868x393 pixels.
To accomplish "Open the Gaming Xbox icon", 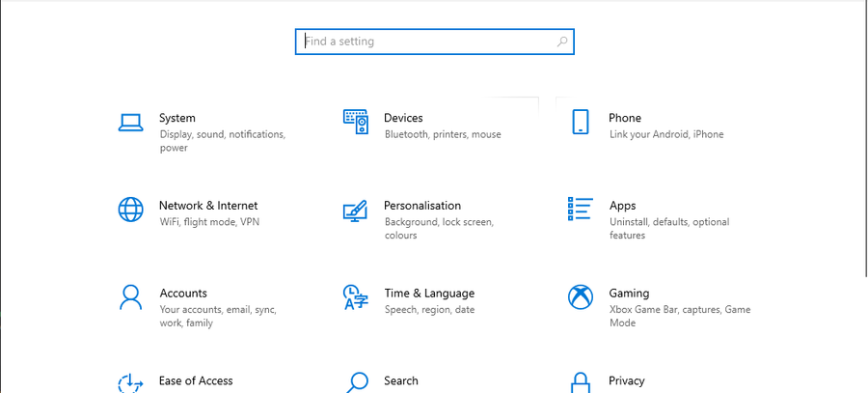I will (x=580, y=296).
